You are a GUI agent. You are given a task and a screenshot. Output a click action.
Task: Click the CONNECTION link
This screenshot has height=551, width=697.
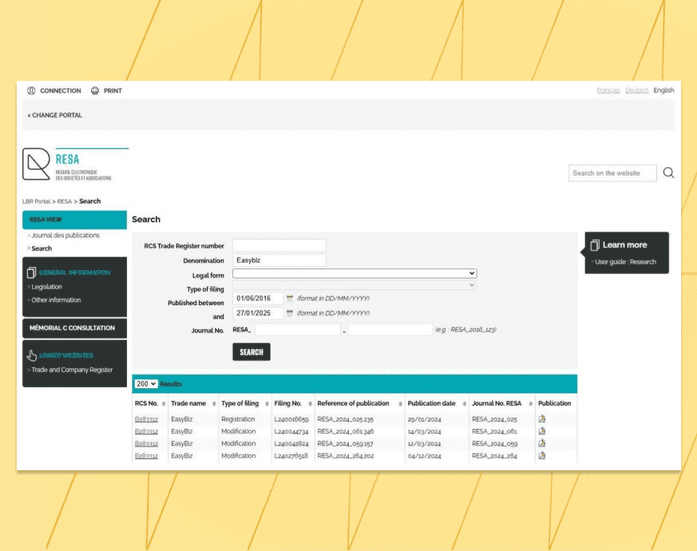(x=60, y=91)
